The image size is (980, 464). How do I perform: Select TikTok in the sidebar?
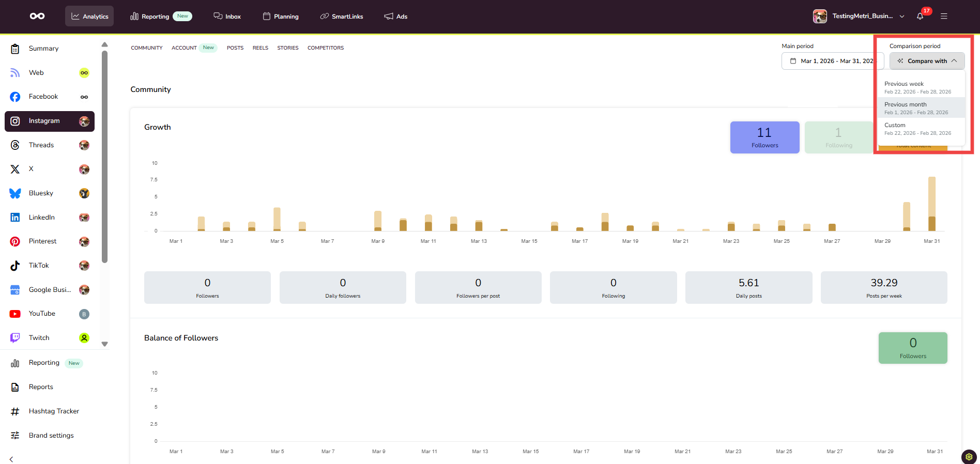coord(50,266)
